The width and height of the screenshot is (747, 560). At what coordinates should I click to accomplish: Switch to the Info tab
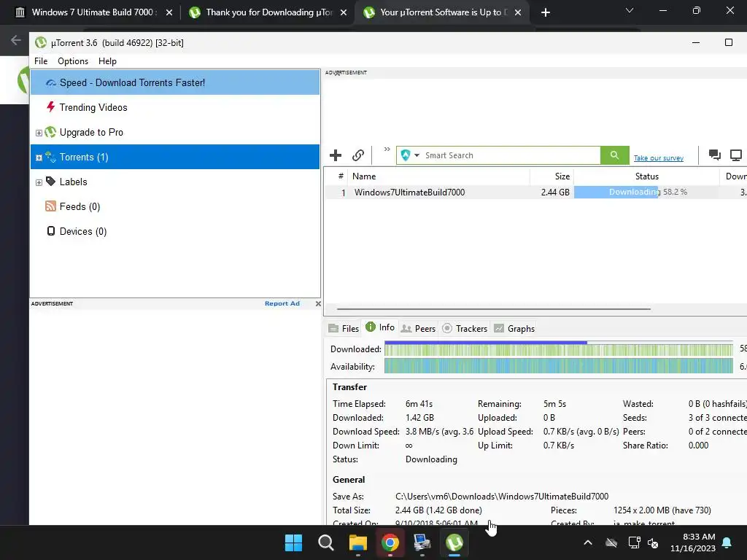click(x=380, y=327)
